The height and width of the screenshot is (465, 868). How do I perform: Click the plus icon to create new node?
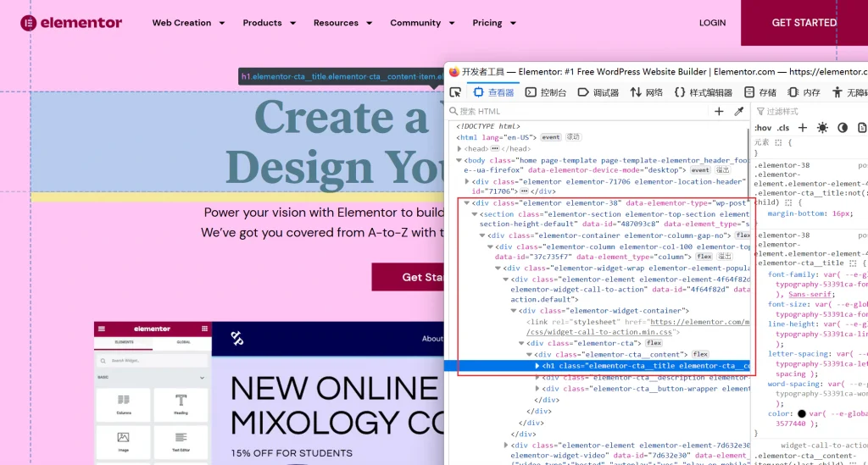click(719, 111)
